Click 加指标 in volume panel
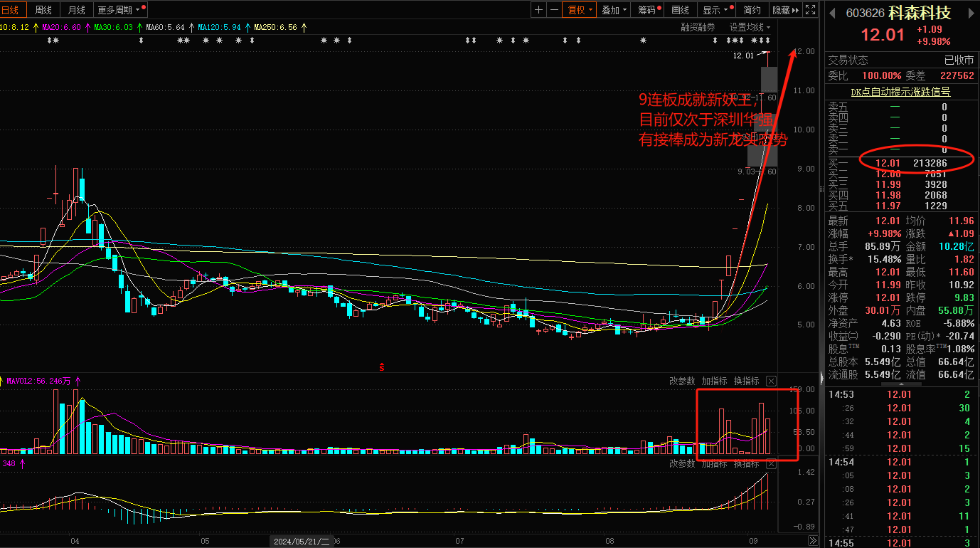 click(714, 381)
